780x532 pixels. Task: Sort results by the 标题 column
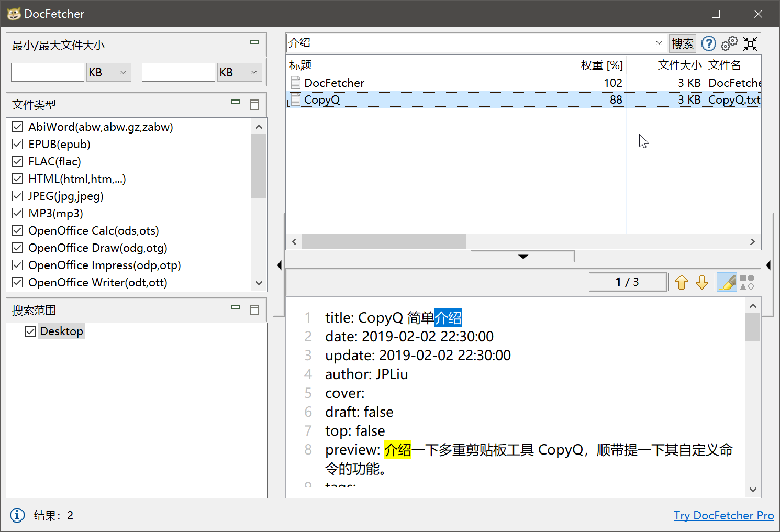coord(299,65)
